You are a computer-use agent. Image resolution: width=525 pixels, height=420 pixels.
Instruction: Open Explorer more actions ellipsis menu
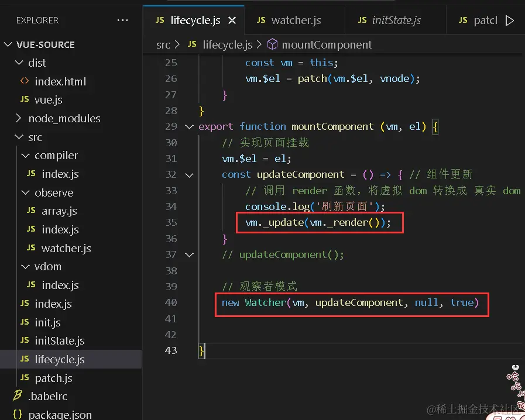click(122, 20)
